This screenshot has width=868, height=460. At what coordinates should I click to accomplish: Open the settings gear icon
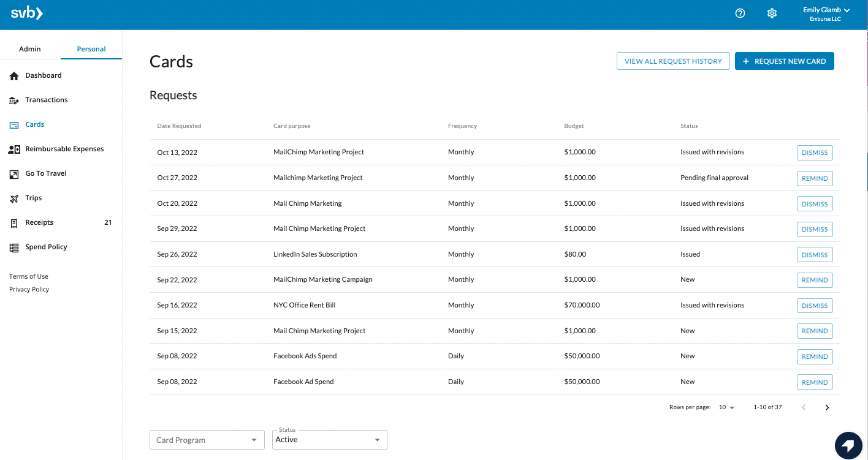(x=772, y=13)
